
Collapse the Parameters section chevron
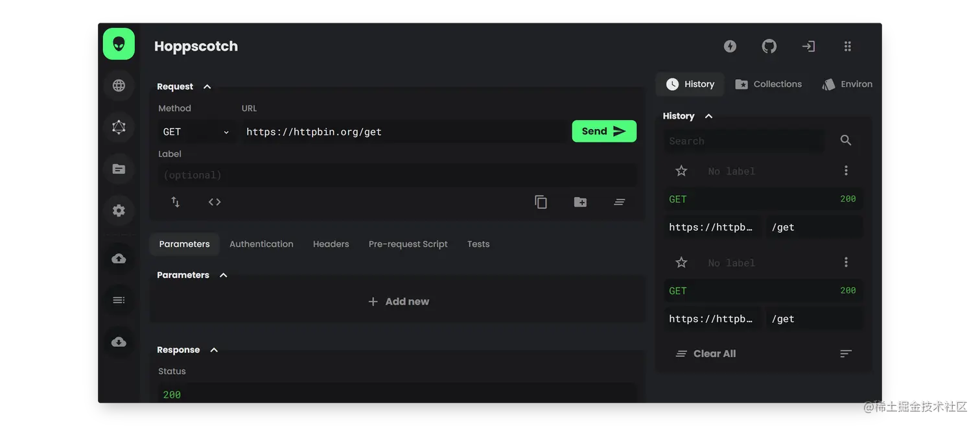(224, 275)
